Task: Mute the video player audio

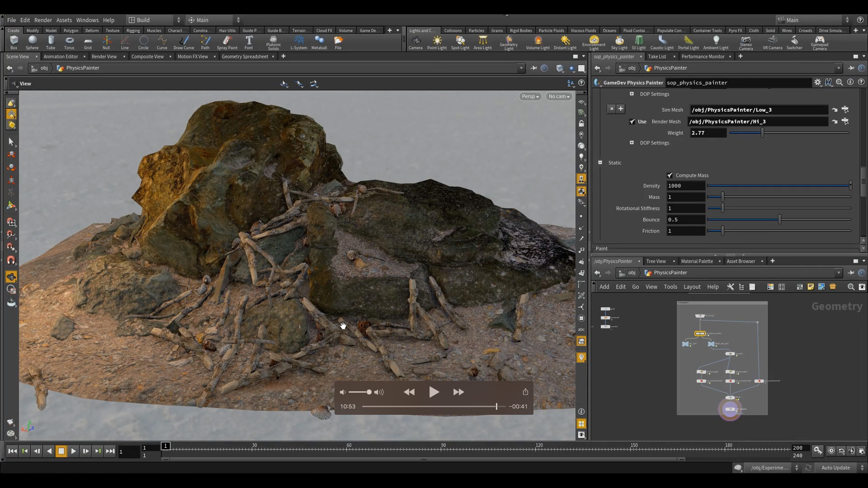Action: 343,392
